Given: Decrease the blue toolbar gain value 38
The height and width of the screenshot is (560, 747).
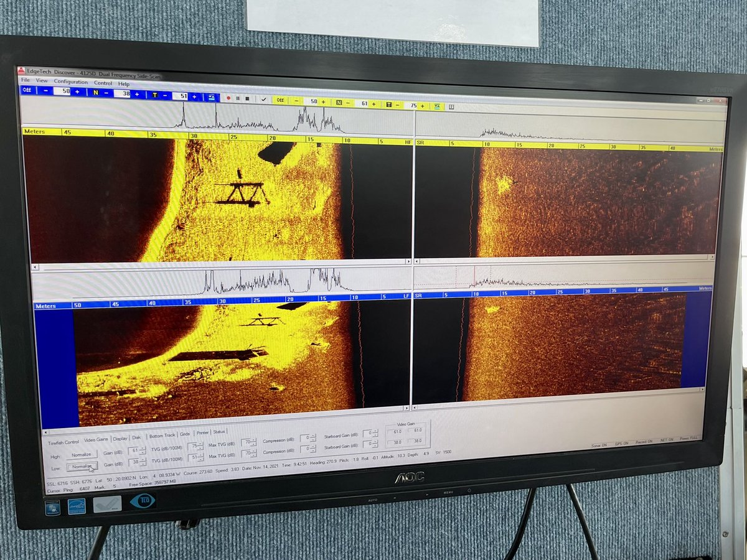Looking at the screenshot, I should (106, 93).
